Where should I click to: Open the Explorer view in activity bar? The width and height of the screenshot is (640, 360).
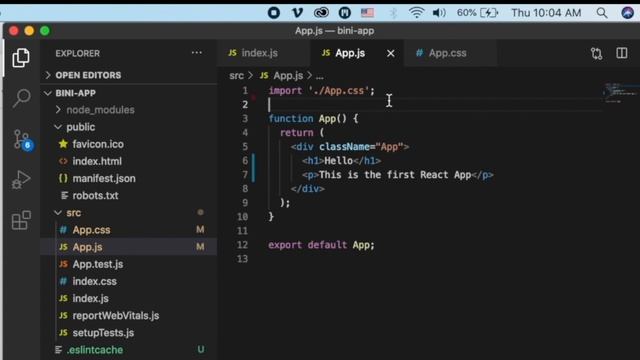click(x=21, y=58)
